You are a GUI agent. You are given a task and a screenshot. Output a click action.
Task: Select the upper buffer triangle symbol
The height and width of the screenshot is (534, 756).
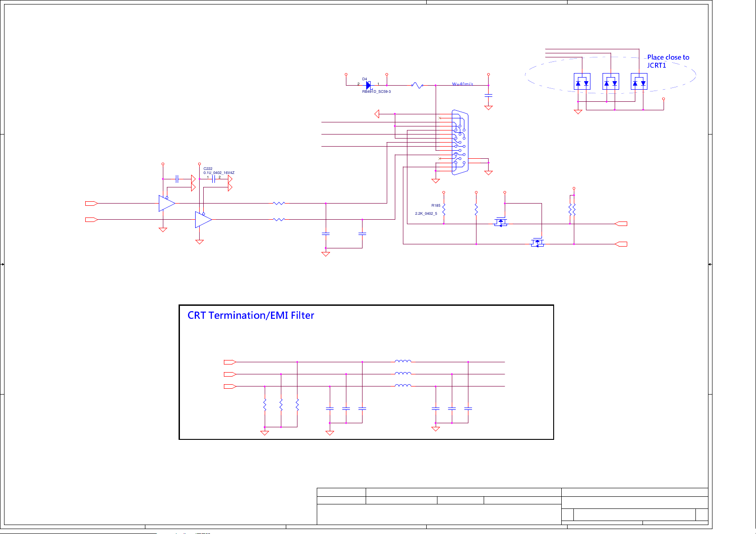[167, 204]
